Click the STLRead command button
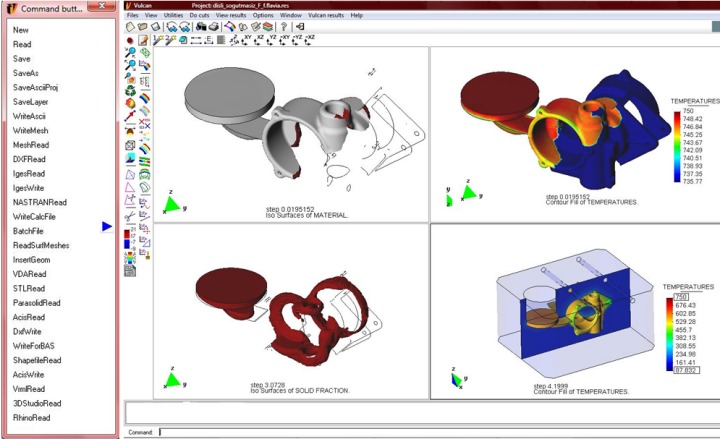Viewport: 720px width, 439px height. click(x=29, y=288)
